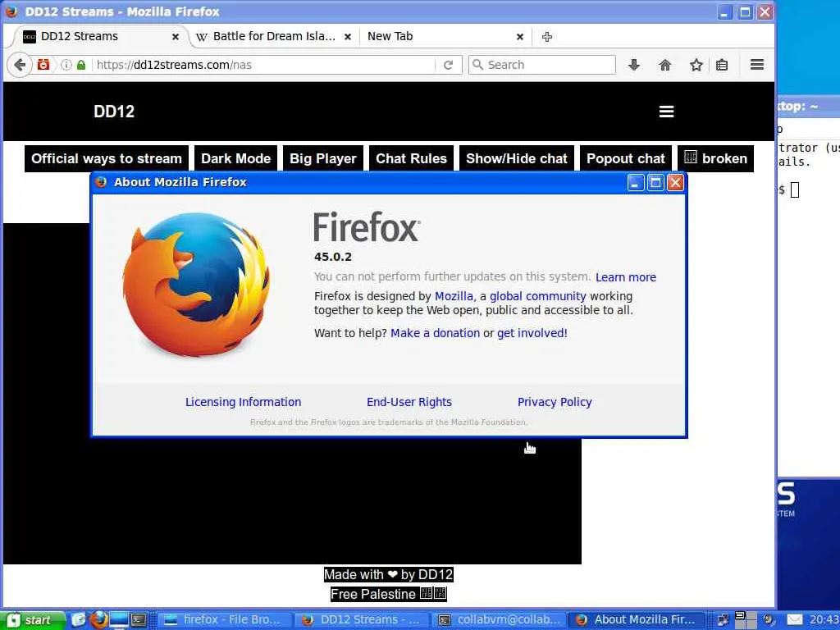
Task: Toggle Show/Hide chat
Action: tap(517, 158)
